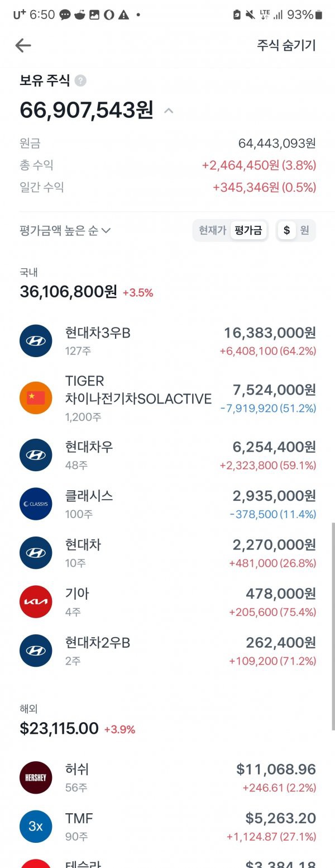Open the Hershey logo icon
The image size is (335, 868).
tap(36, 778)
